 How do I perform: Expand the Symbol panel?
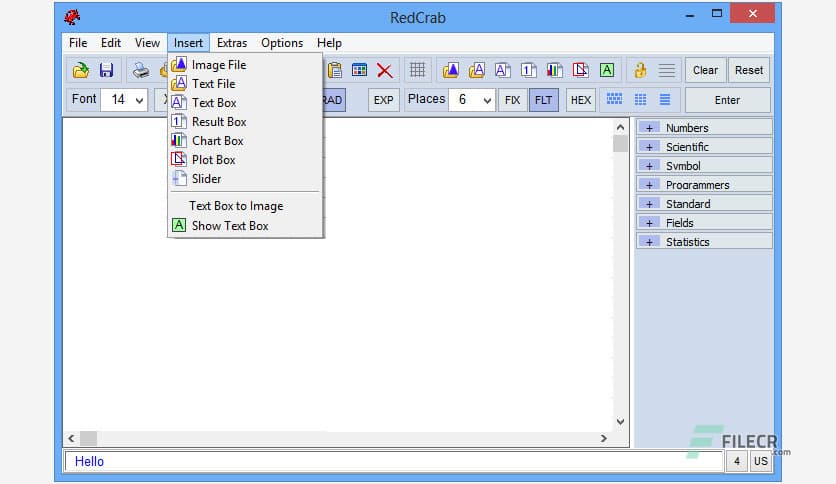coord(649,166)
